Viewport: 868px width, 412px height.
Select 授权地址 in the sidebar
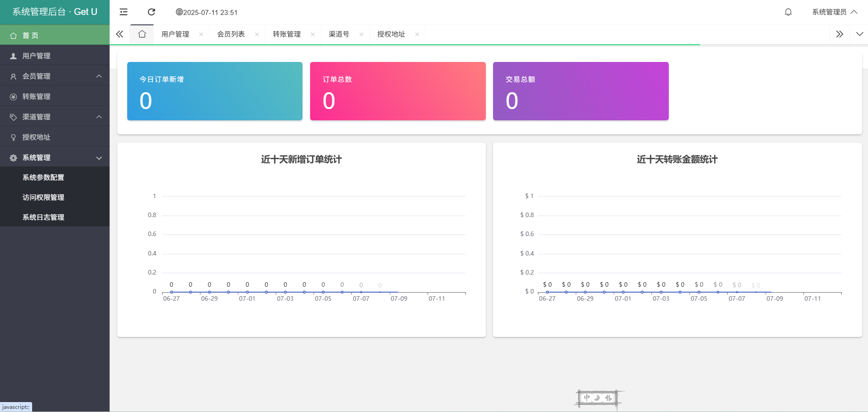click(x=36, y=137)
